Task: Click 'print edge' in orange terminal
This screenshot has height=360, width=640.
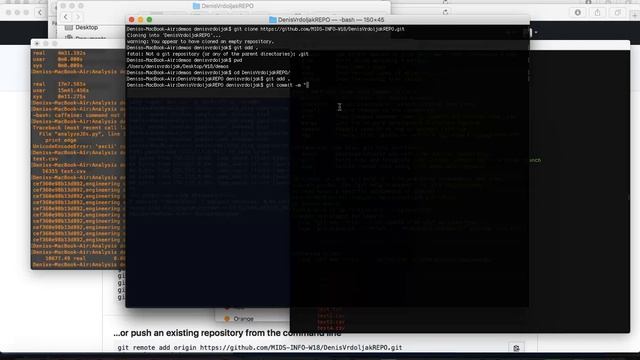Action: [x=61, y=140]
